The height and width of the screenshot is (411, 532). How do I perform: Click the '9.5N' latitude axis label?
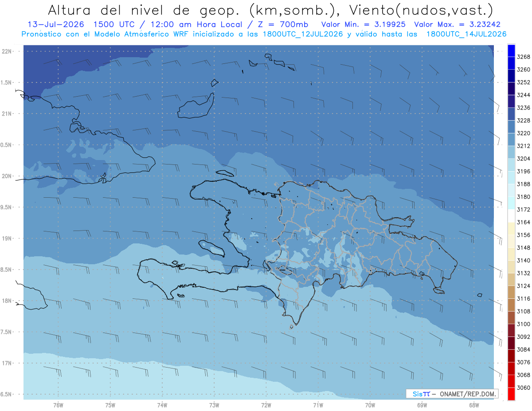coord(6,207)
